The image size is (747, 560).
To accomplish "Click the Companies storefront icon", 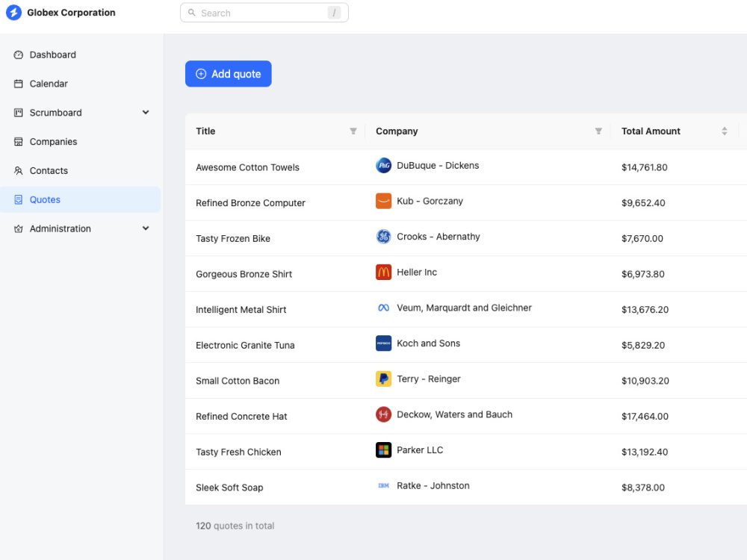I will [x=18, y=142].
